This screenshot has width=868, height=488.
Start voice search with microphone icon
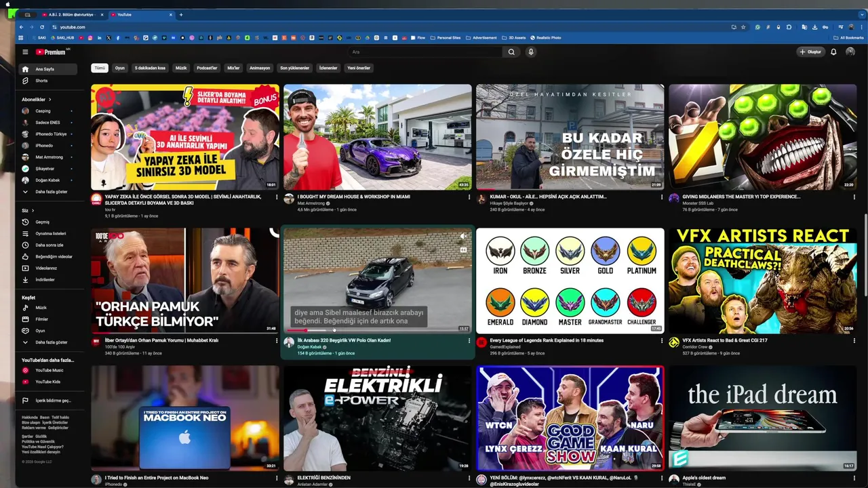[531, 52]
